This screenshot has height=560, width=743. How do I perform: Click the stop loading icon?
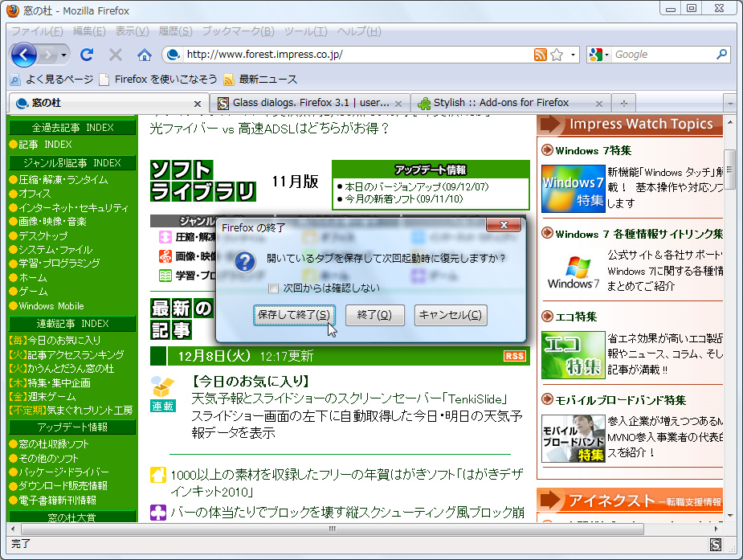point(115,55)
